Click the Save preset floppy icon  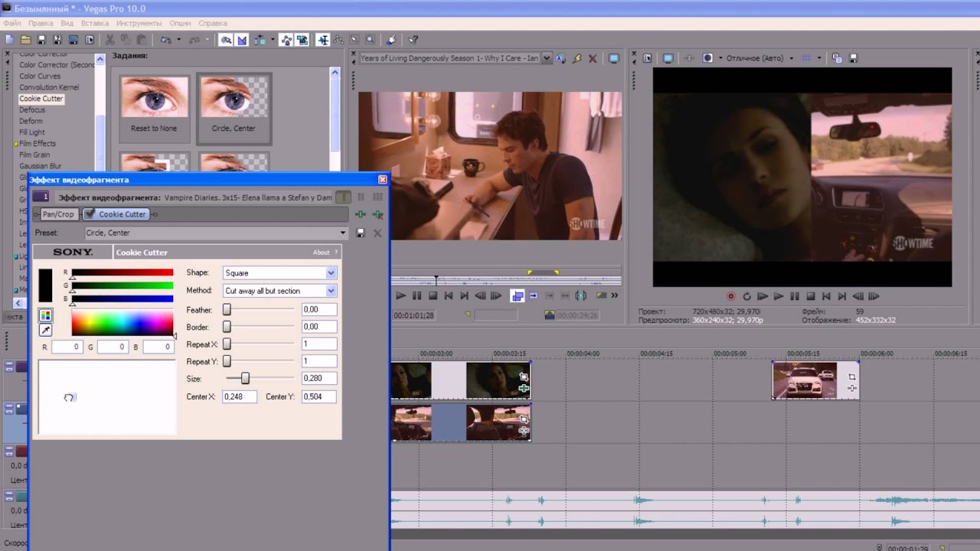point(361,233)
